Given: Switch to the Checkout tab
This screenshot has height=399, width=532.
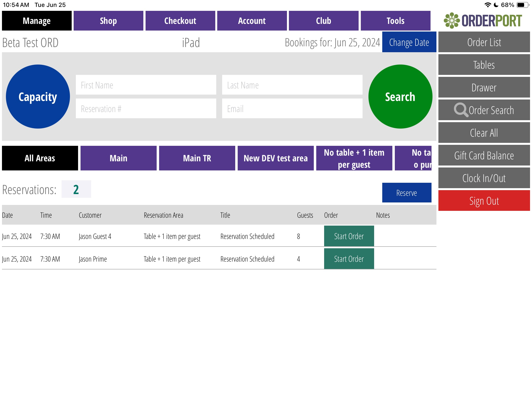Looking at the screenshot, I should click(x=180, y=21).
